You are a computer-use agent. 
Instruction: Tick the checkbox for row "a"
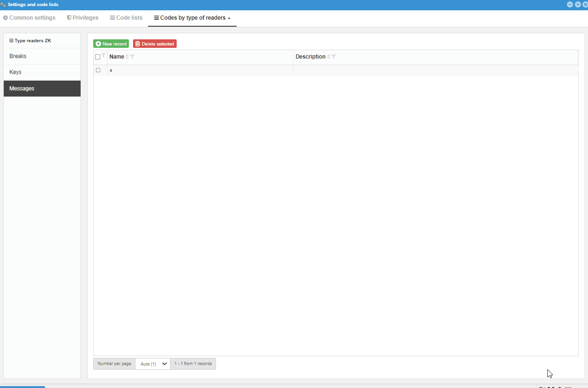[98, 70]
